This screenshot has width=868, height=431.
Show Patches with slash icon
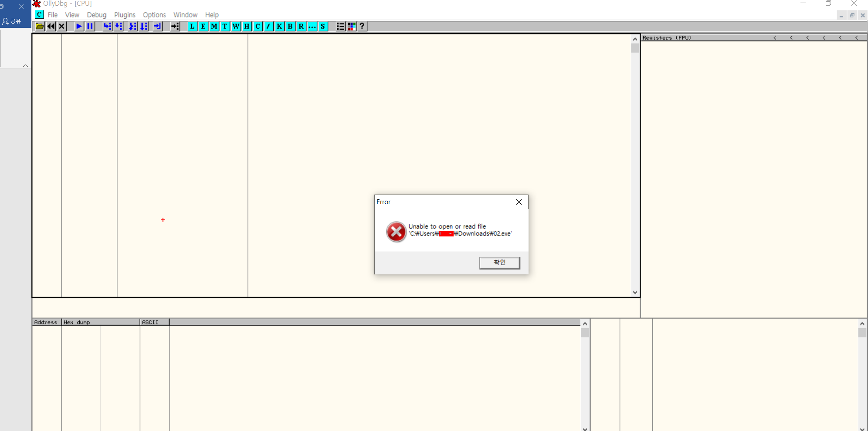pos(268,27)
